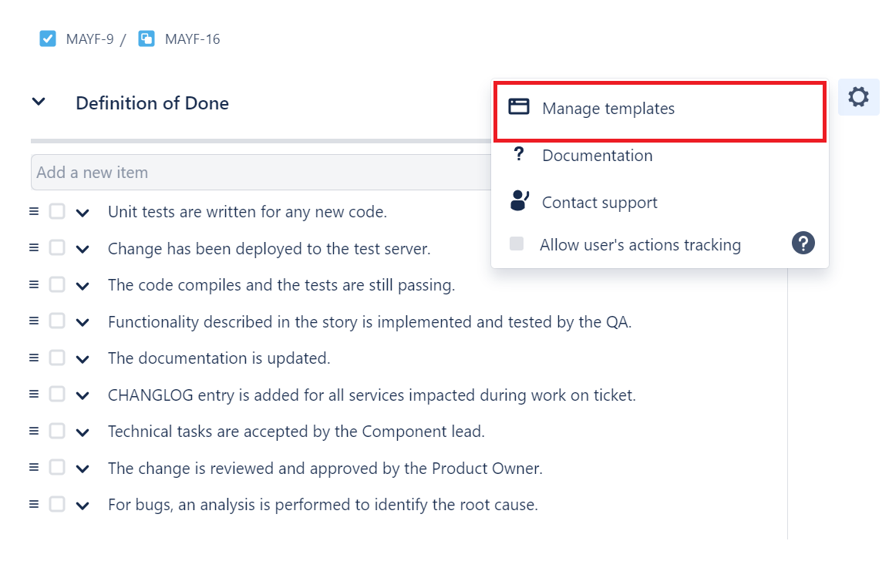Collapse the Definition of Done section
This screenshot has width=889, height=588.
(39, 102)
